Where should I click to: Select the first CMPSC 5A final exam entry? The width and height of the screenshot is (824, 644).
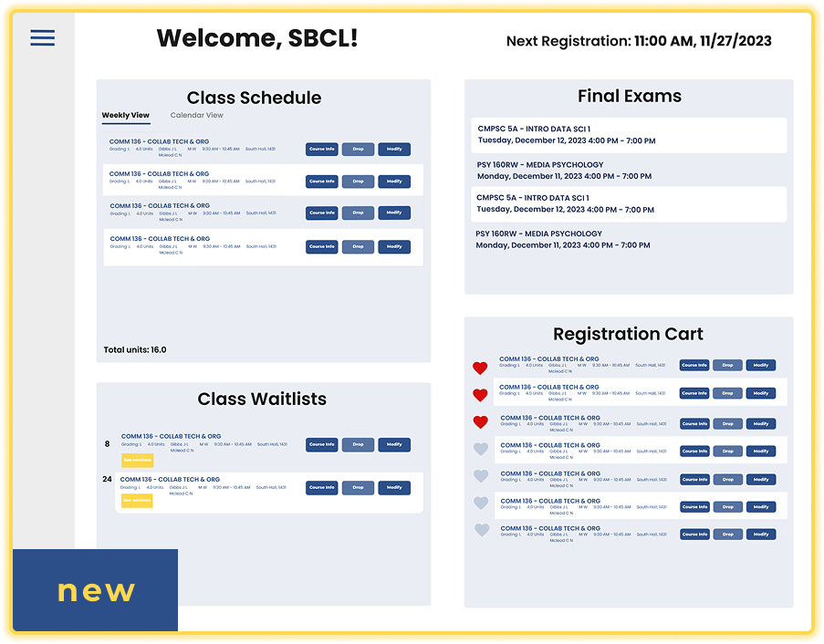pyautogui.click(x=629, y=135)
